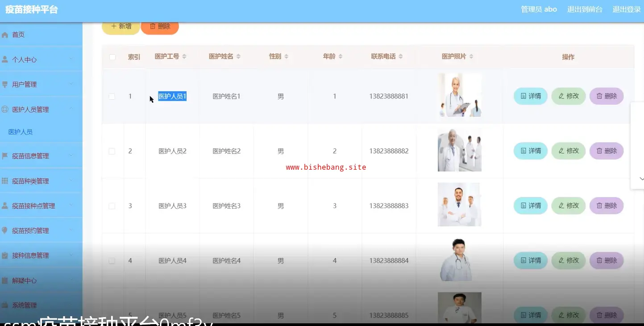This screenshot has height=326, width=644.
Task: Expand the 解疑中心 sidebar menu
Action: coord(41,280)
